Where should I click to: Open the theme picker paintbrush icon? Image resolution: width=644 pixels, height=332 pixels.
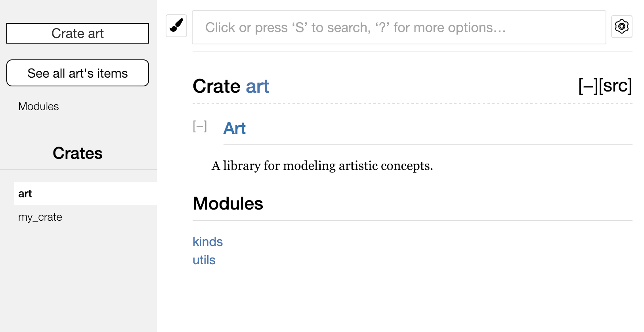176,26
